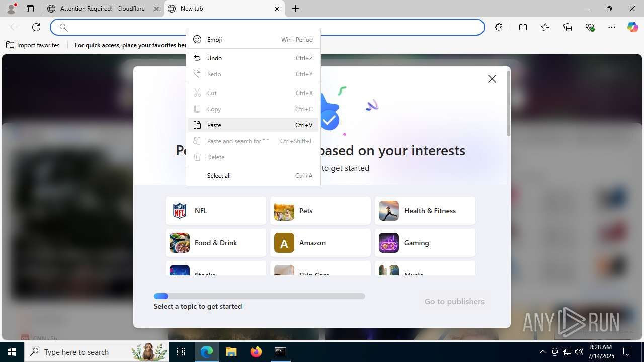Choose Emoji from the context menu
The image size is (644, 362).
(253, 39)
